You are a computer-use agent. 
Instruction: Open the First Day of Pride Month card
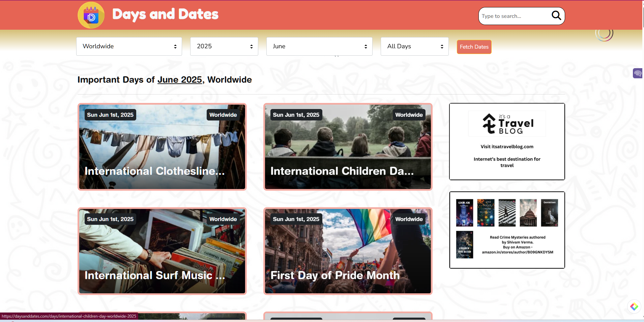[348, 251]
